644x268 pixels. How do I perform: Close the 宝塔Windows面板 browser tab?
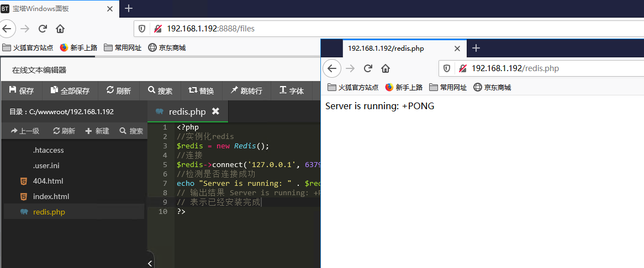[110, 9]
